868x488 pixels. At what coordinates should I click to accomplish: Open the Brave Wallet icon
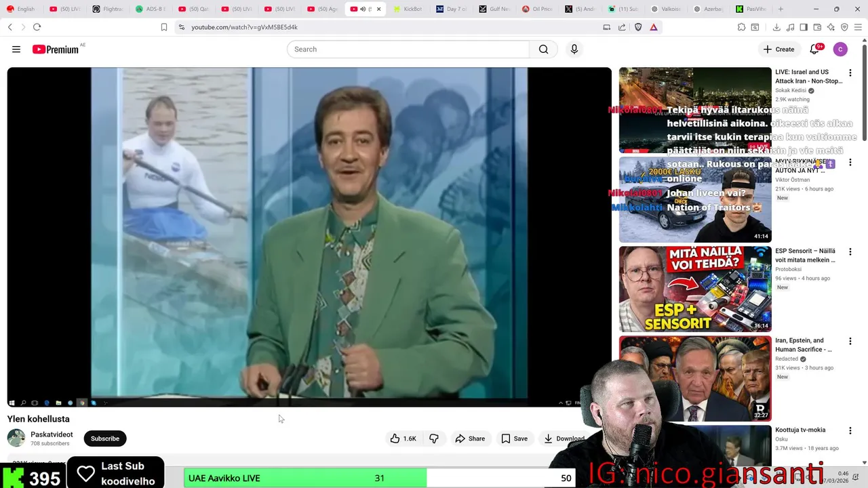[x=817, y=27]
